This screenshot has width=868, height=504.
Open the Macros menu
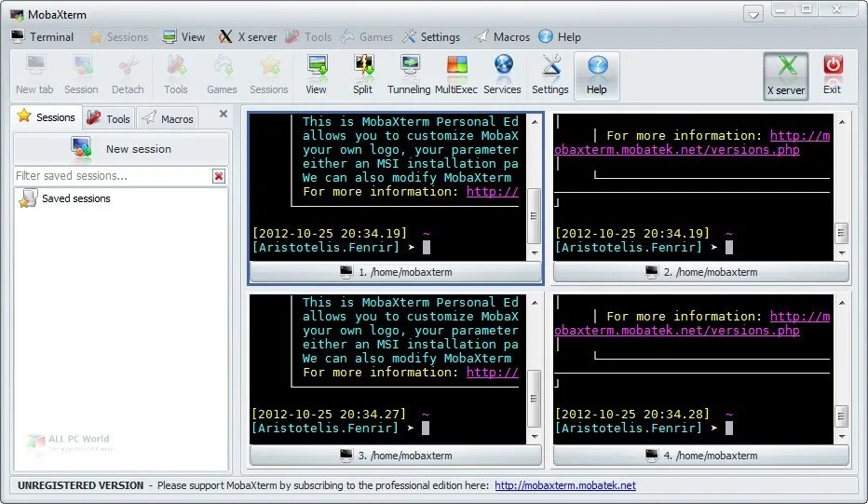(x=503, y=37)
